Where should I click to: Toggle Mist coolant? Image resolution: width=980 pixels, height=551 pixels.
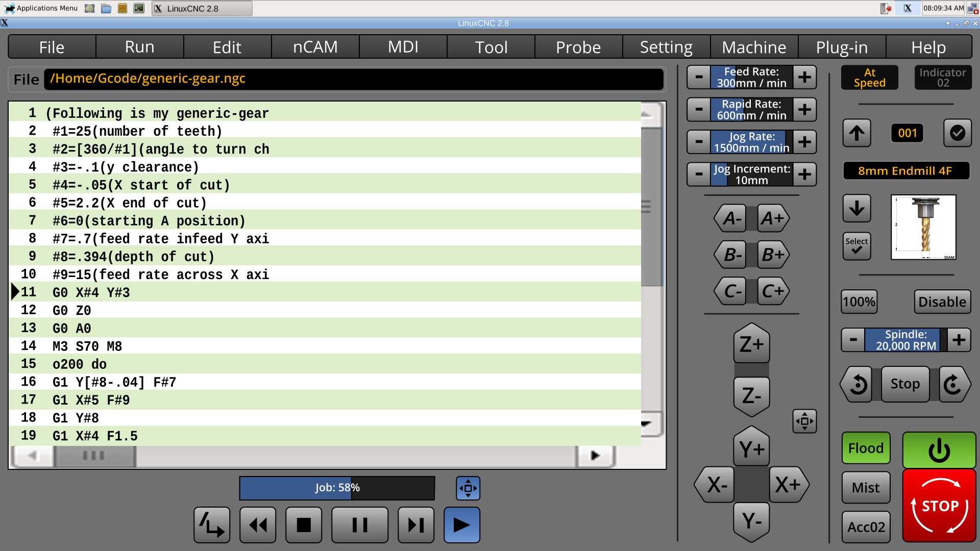coord(866,488)
